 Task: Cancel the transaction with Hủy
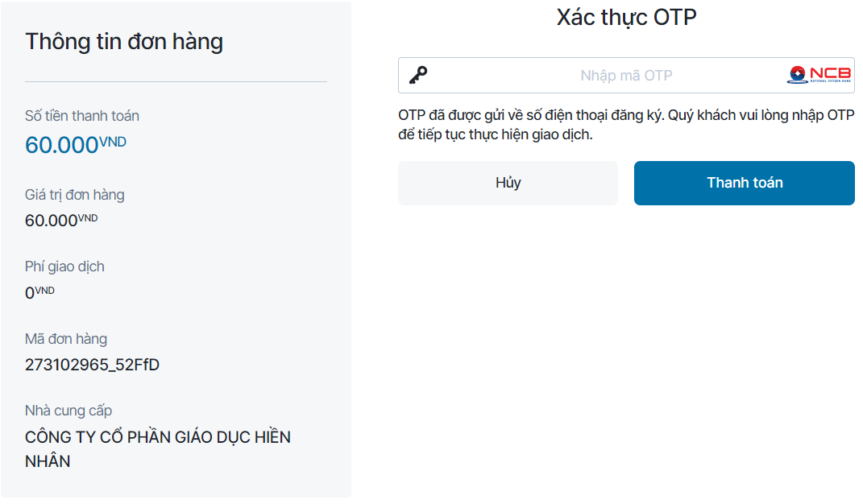pyautogui.click(x=508, y=183)
